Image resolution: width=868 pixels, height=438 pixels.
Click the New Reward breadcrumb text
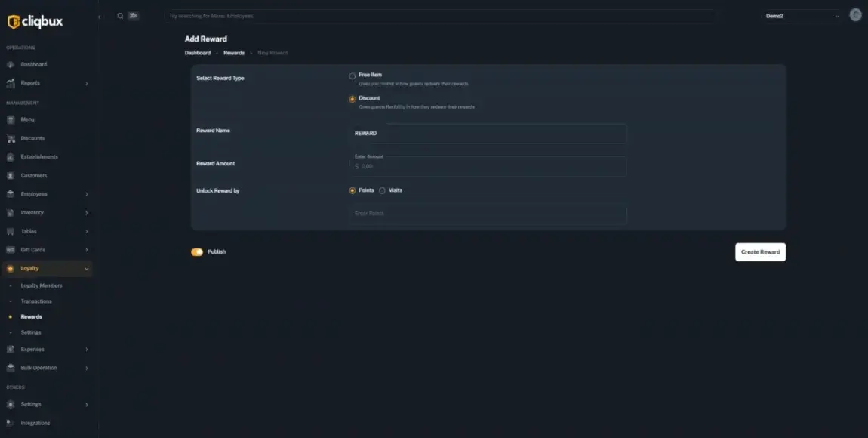[272, 53]
